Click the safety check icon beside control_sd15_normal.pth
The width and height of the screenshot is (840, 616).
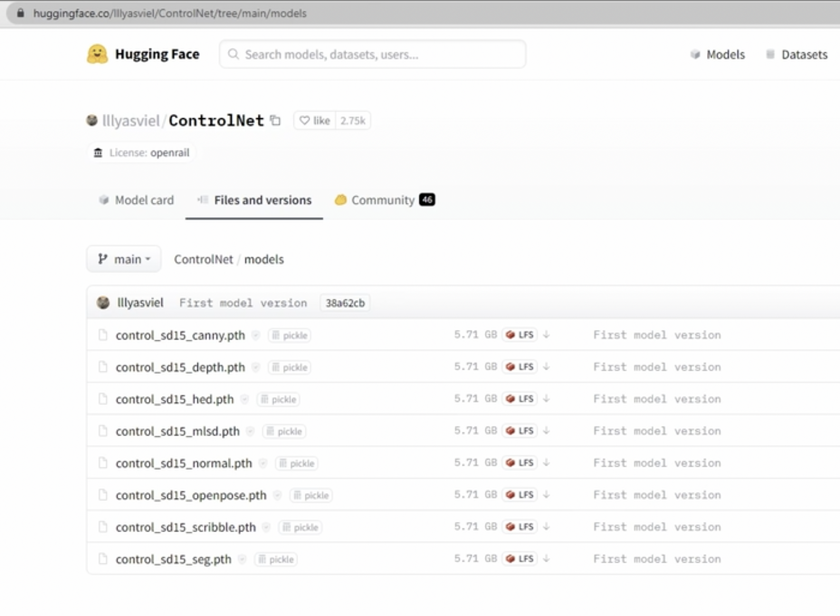[x=263, y=464]
